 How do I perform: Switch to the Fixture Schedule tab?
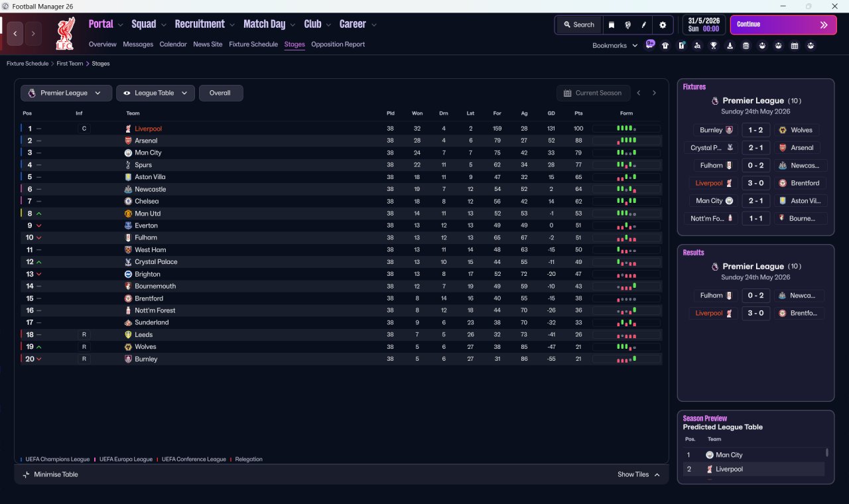click(x=253, y=44)
